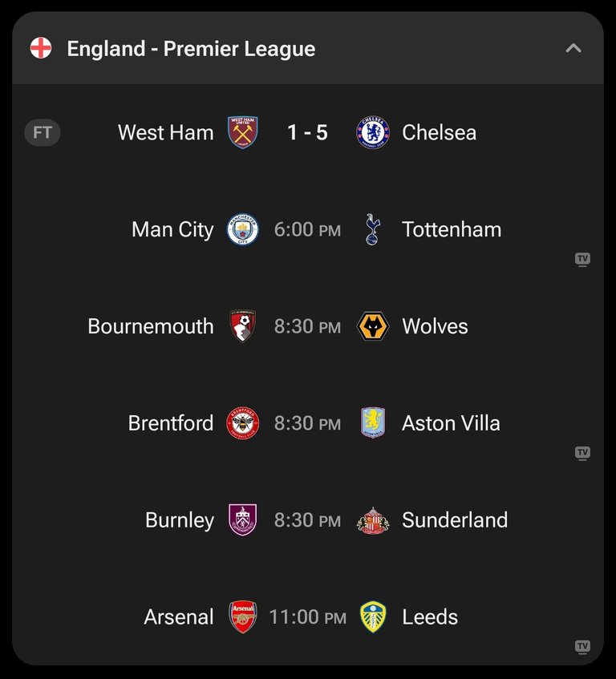Viewport: 616px width, 679px height.
Task: Select the Sunderland team name
Action: tap(455, 520)
